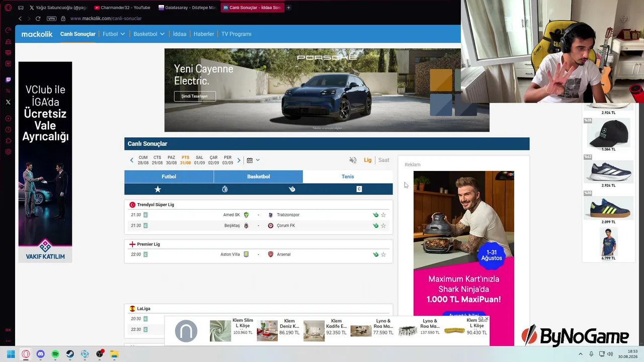
Task: Open Spotify from the taskbar
Action: (55, 354)
